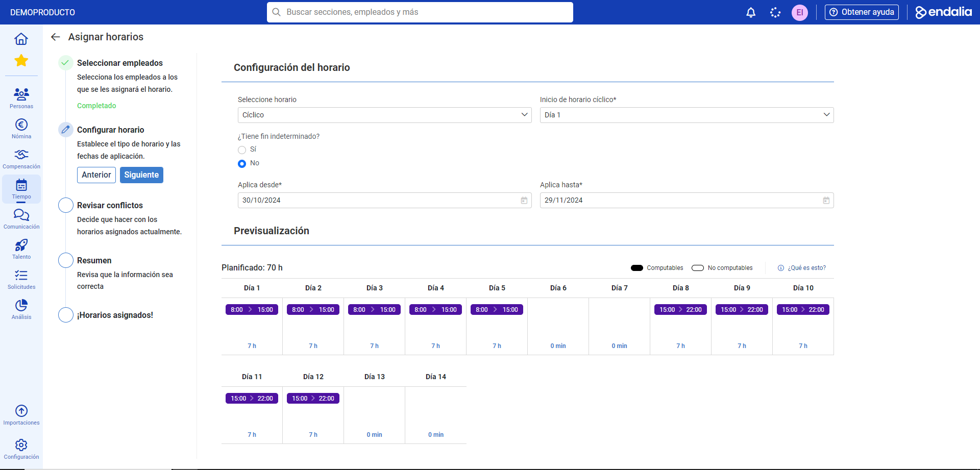Open the Home icon in sidebar
Image resolution: width=980 pixels, height=470 pixels.
(x=21, y=39)
